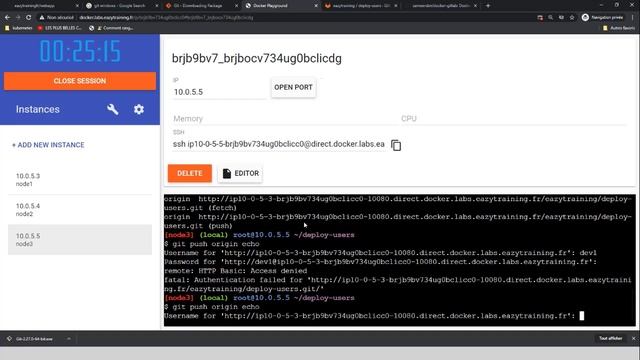Image resolution: width=640 pixels, height=360 pixels.
Task: Close the Google Search tab
Action: click(157, 6)
